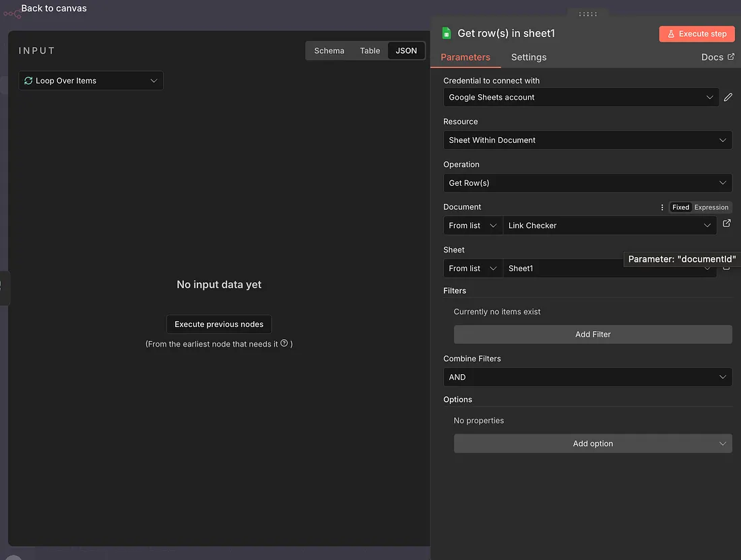Open the Settings tab
Viewport: 741px width, 560px height.
[528, 57]
